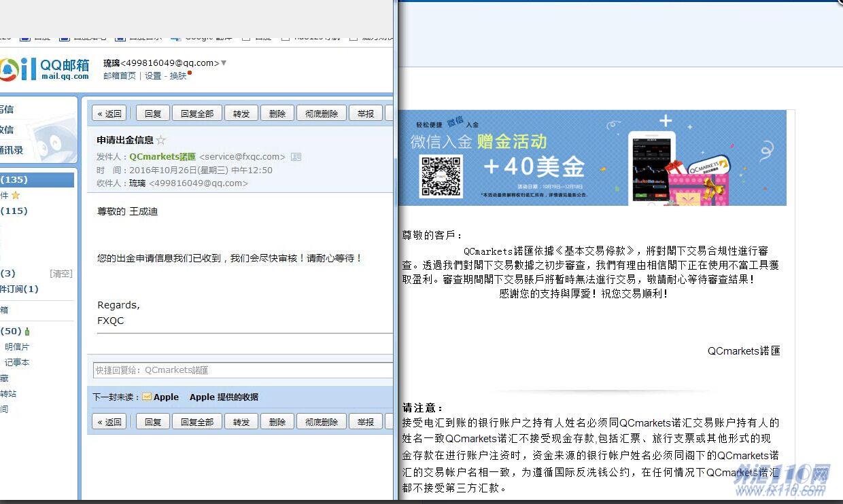Click the phone image in the right banner

651,168
